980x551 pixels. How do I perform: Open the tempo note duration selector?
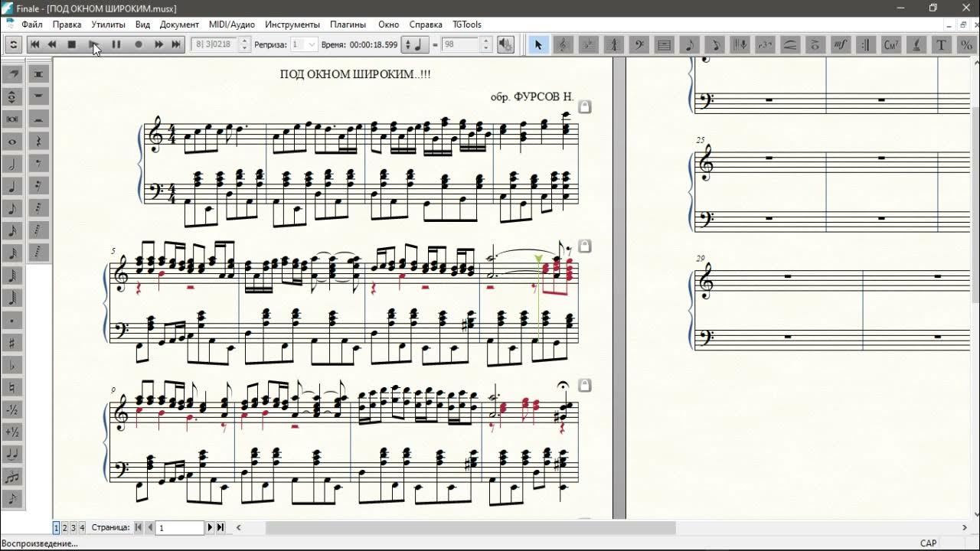(x=416, y=44)
